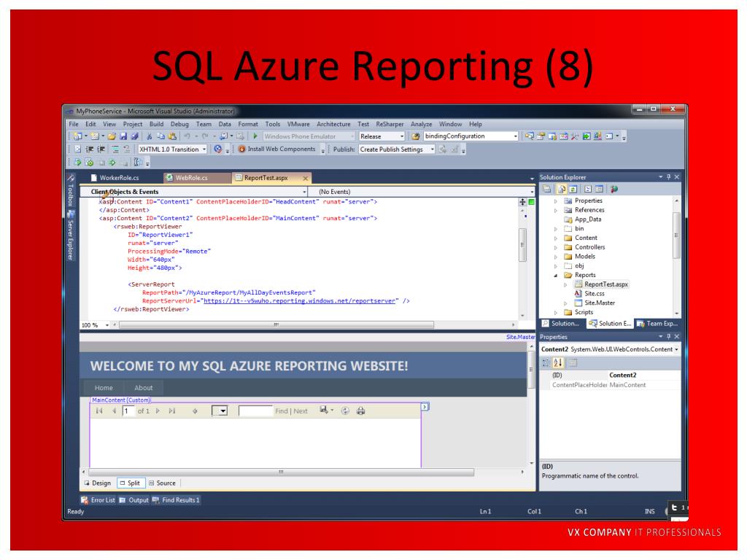The image size is (747, 560).
Task: Click the ReportServerUrl hyperlink in code
Action: [299, 301]
